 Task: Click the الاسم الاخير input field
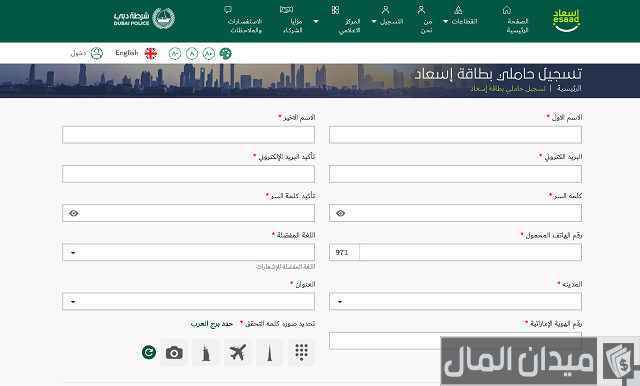(188, 135)
